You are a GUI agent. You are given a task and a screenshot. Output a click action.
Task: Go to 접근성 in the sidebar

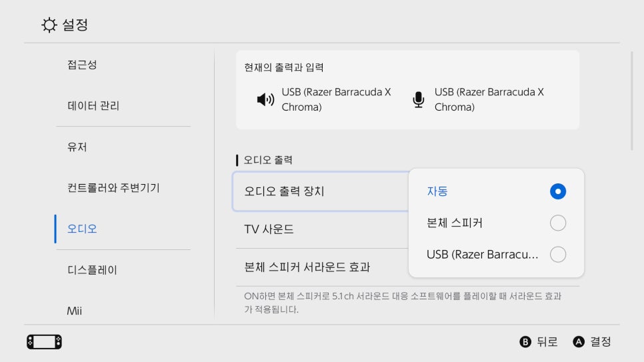(83, 65)
